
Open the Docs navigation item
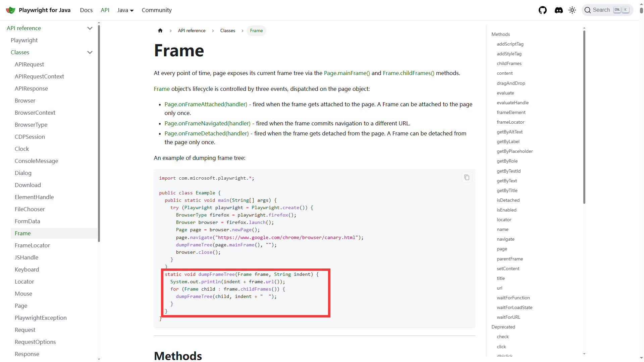[x=86, y=10]
